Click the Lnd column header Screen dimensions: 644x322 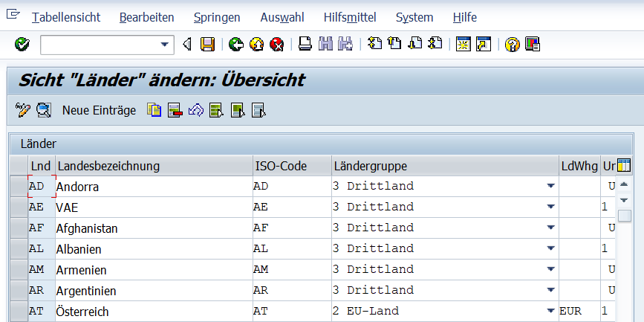(x=42, y=166)
